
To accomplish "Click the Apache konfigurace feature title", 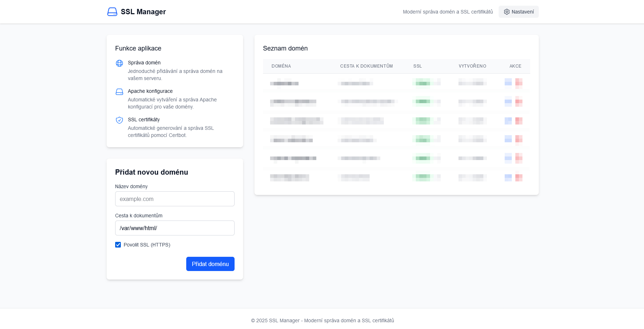I will [150, 91].
